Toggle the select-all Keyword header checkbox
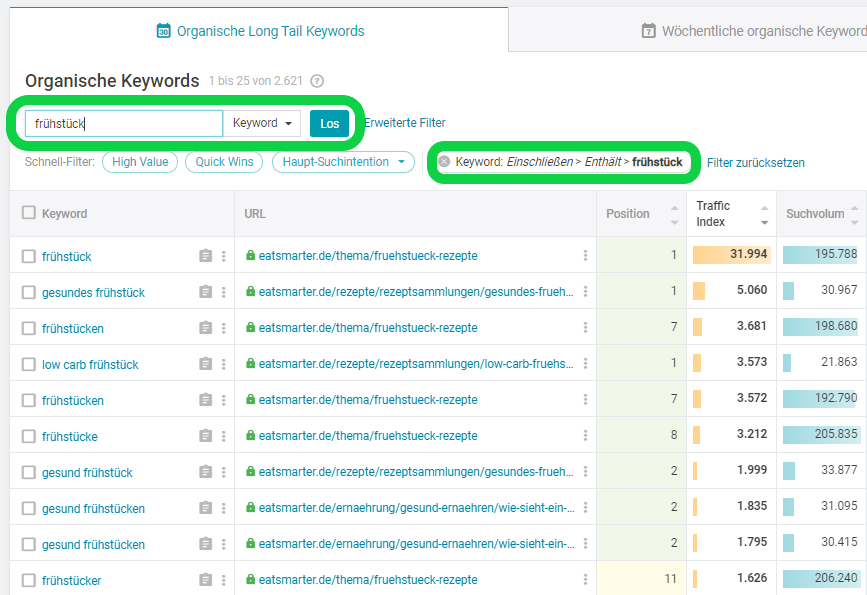The height and width of the screenshot is (595, 867). 29,213
